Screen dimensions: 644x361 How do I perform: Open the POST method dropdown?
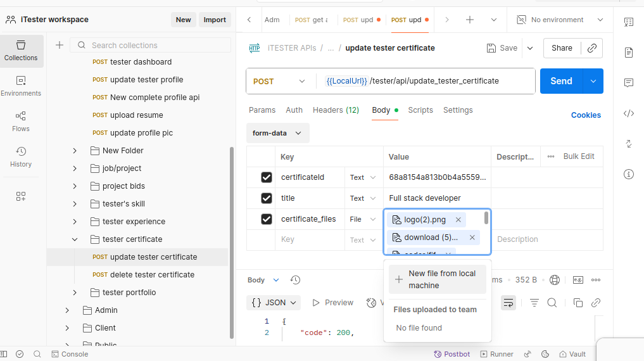(x=279, y=81)
